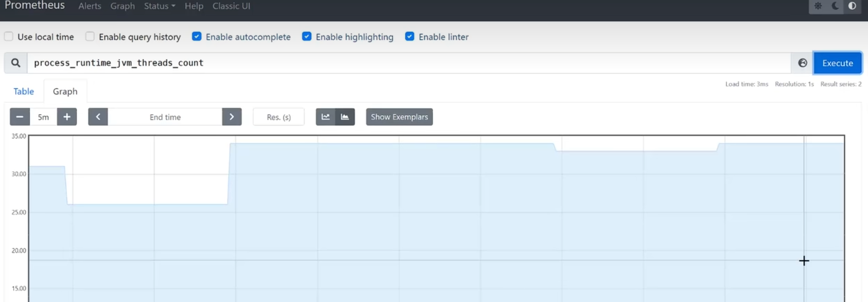Select the auto contrast theme icon
The height and width of the screenshot is (302, 868).
852,6
